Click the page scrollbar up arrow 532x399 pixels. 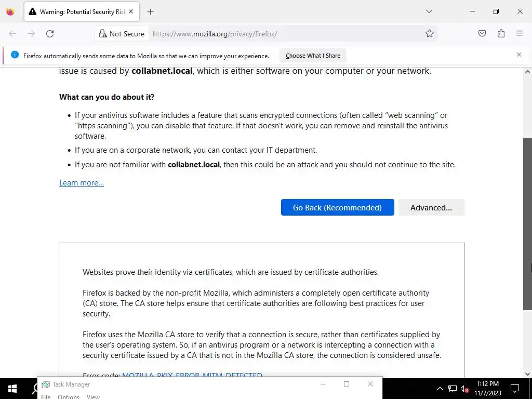tap(527, 72)
